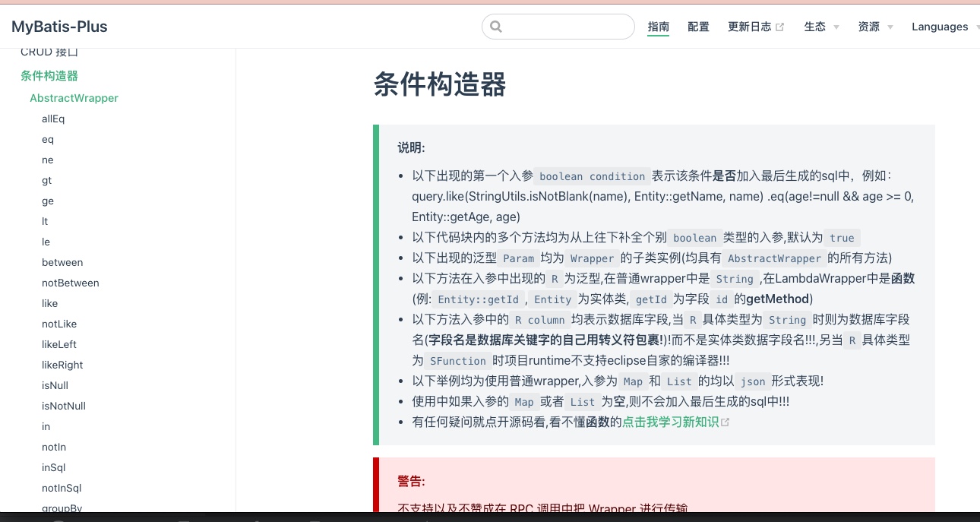Open the Languages dropdown
Screen dimensions: 980x522
pos(940,27)
